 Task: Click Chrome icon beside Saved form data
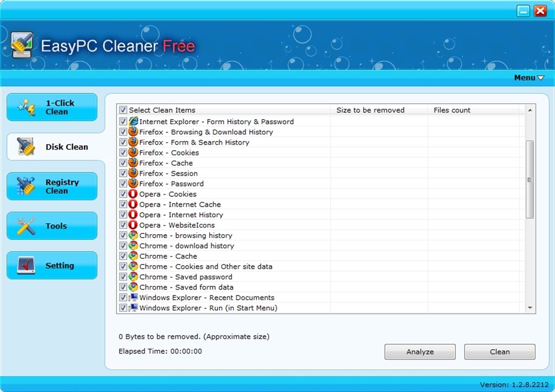(133, 287)
